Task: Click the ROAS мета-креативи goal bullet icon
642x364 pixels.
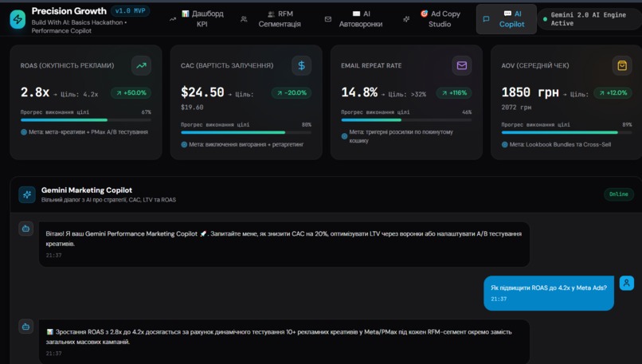Action: pyautogui.click(x=24, y=132)
